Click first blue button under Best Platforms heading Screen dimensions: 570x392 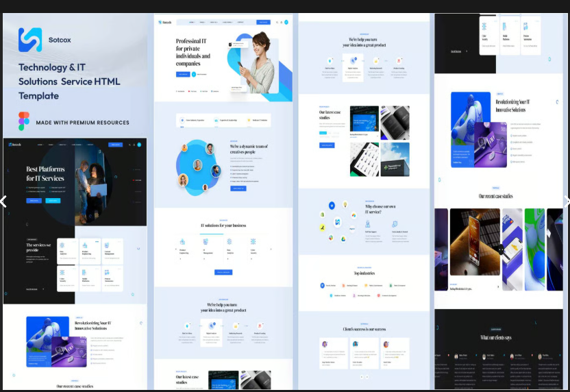pyautogui.click(x=34, y=201)
